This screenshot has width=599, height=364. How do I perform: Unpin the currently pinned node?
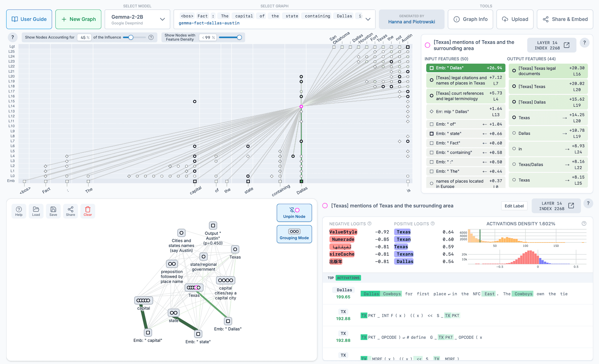tap(294, 213)
